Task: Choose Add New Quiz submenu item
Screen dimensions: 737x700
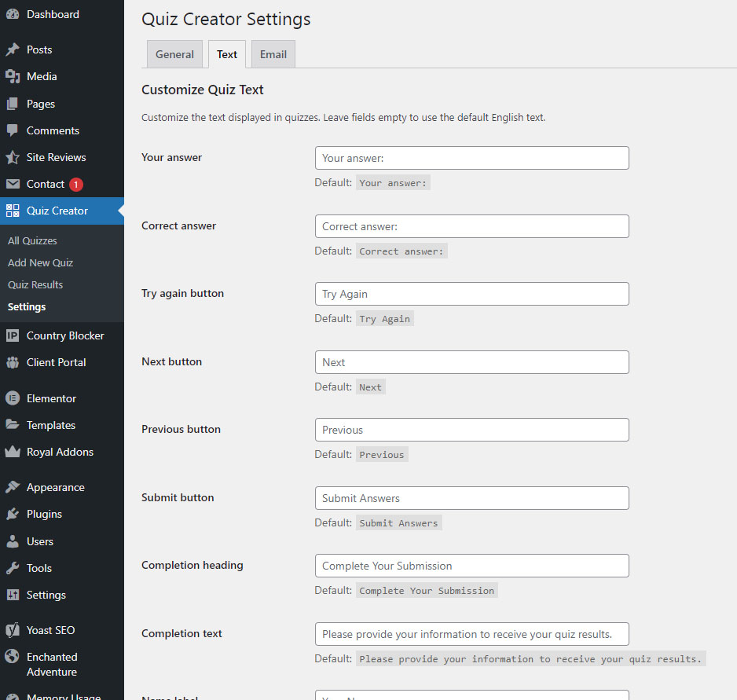Action: click(40, 262)
